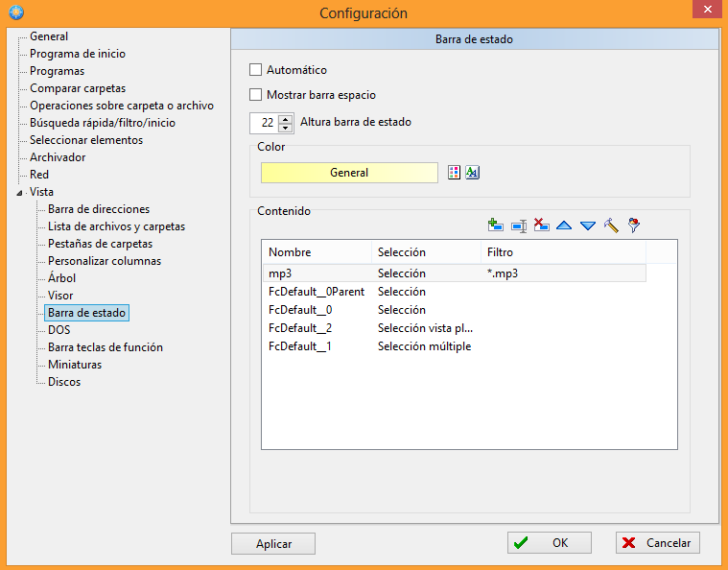Click the Selección vista pl... cell
728x570 pixels.
click(425, 328)
